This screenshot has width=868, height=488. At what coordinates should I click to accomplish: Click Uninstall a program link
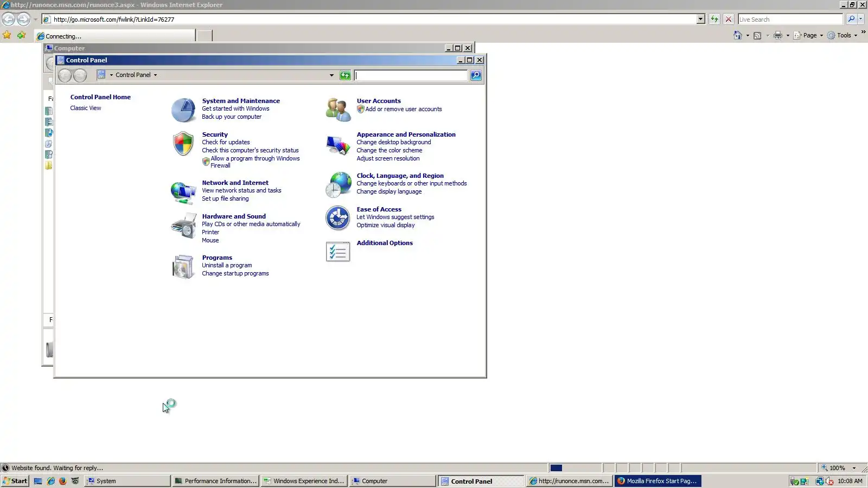click(x=227, y=265)
